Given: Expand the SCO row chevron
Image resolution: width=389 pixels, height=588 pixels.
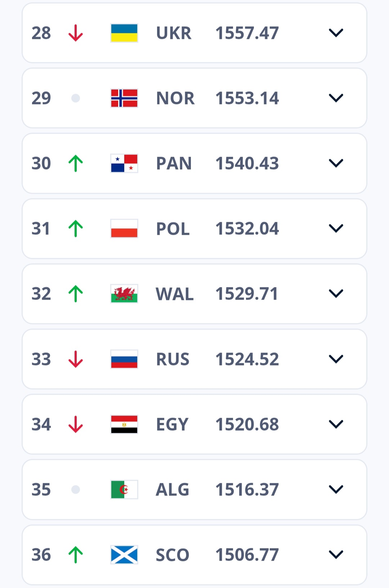Looking at the screenshot, I should pyautogui.click(x=336, y=555).
